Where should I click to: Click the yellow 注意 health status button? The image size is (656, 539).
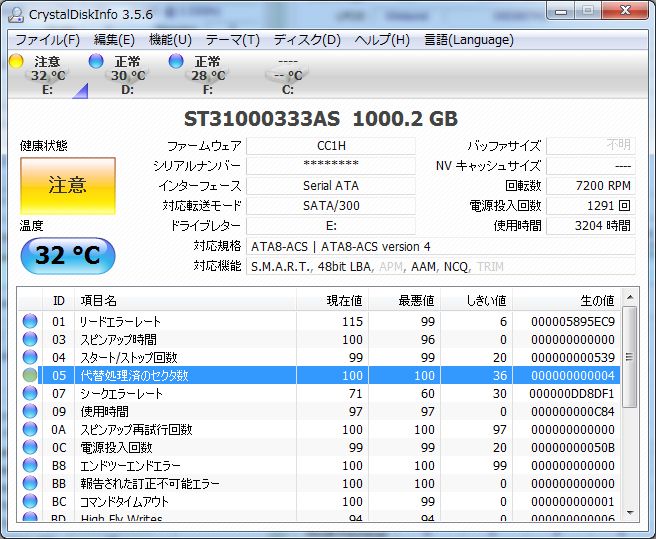(x=68, y=185)
